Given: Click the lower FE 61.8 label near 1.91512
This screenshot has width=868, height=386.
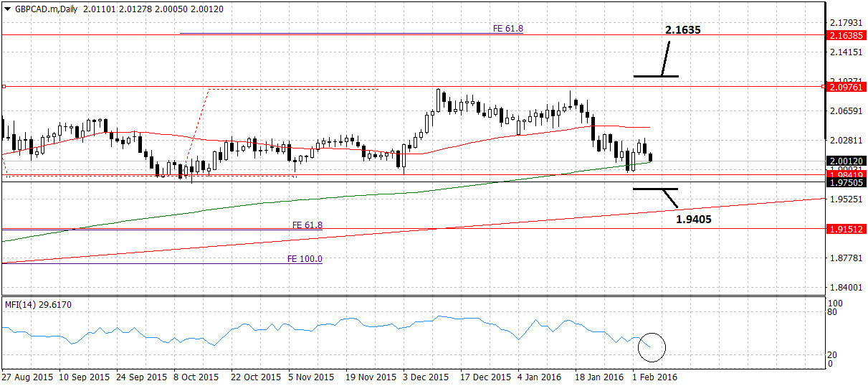Looking at the screenshot, I should pyautogui.click(x=307, y=225).
